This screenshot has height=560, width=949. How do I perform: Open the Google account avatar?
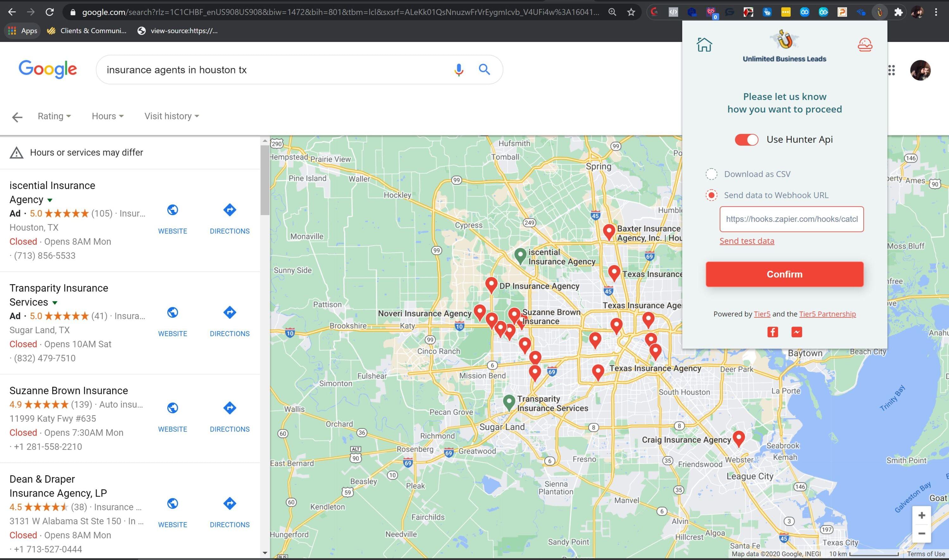point(920,70)
